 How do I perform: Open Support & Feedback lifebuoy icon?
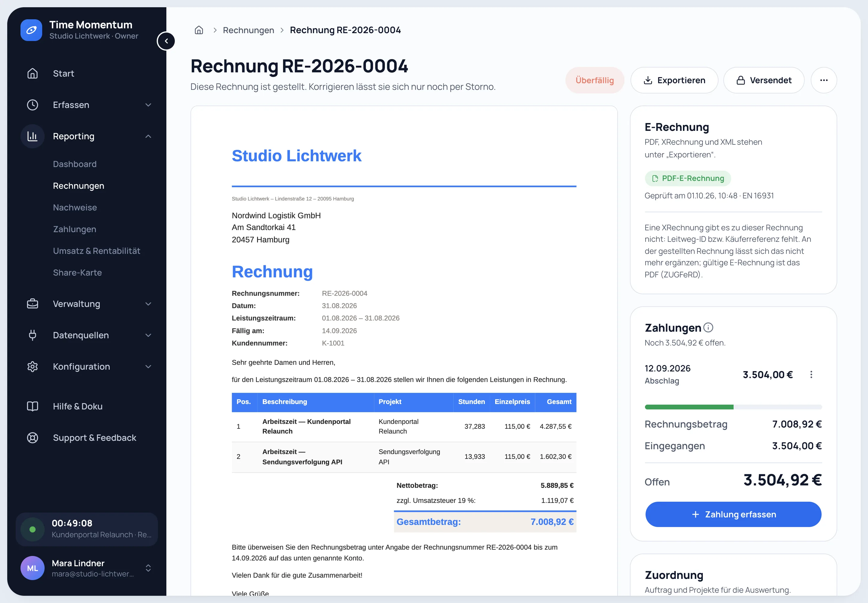click(x=33, y=437)
